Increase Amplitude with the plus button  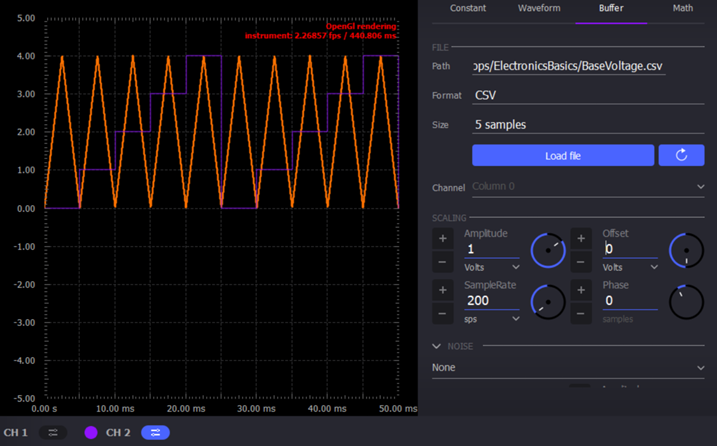coord(442,238)
